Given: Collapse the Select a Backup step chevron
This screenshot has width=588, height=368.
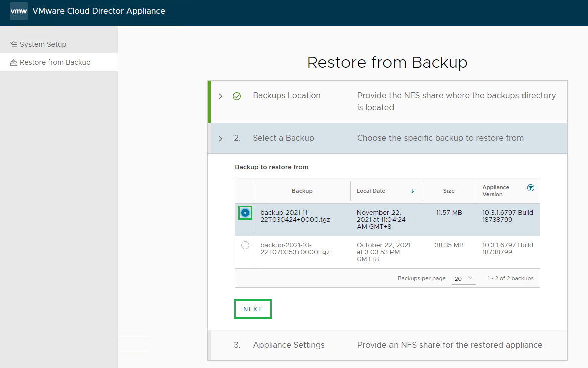Looking at the screenshot, I should (221, 139).
